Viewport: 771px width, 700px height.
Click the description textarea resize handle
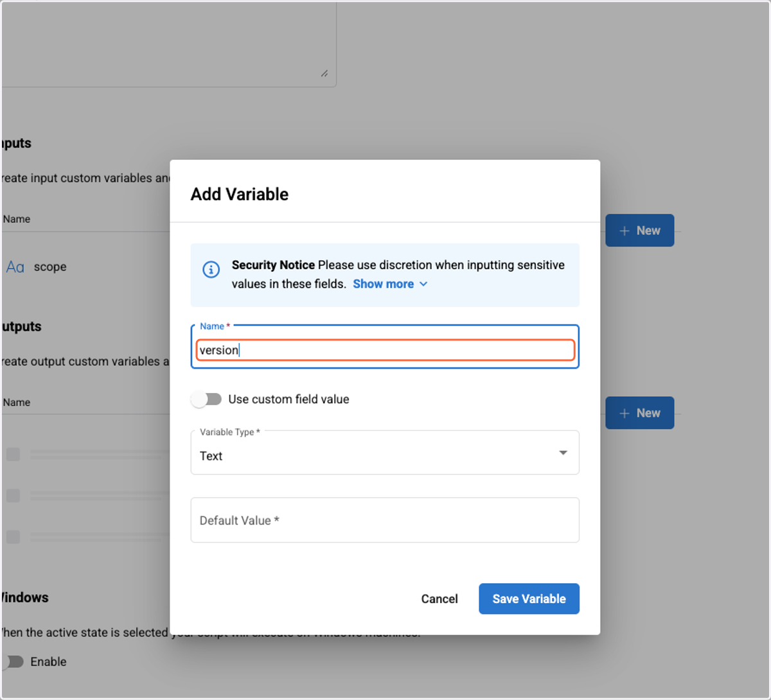[324, 74]
